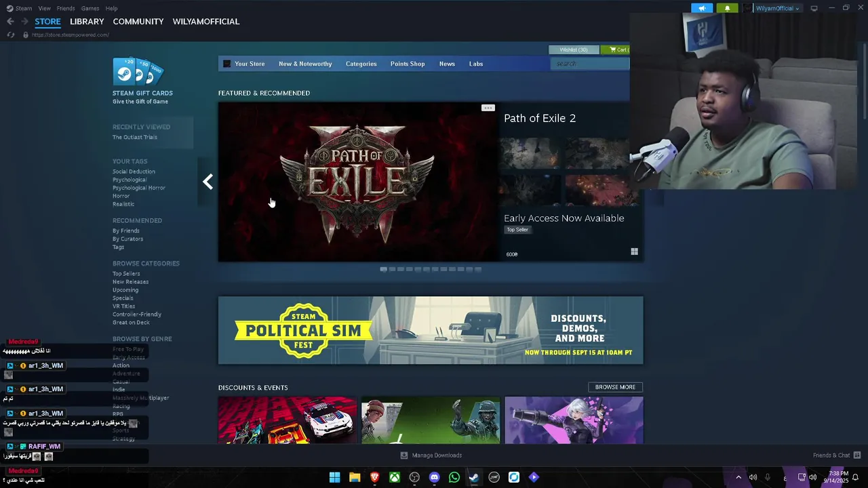868x488 pixels.
Task: Switch to the COMMUNITY tab
Action: coord(138,22)
